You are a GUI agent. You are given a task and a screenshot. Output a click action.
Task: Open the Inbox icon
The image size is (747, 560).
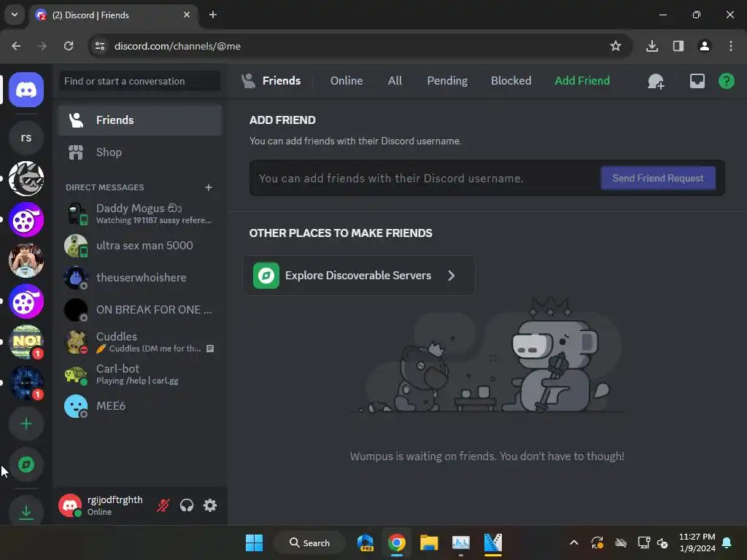[697, 81]
